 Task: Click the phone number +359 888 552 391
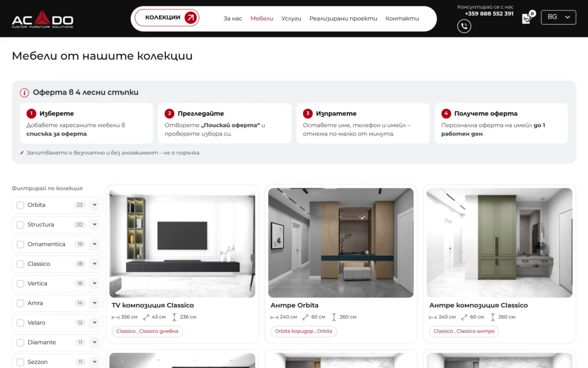pyautogui.click(x=489, y=14)
